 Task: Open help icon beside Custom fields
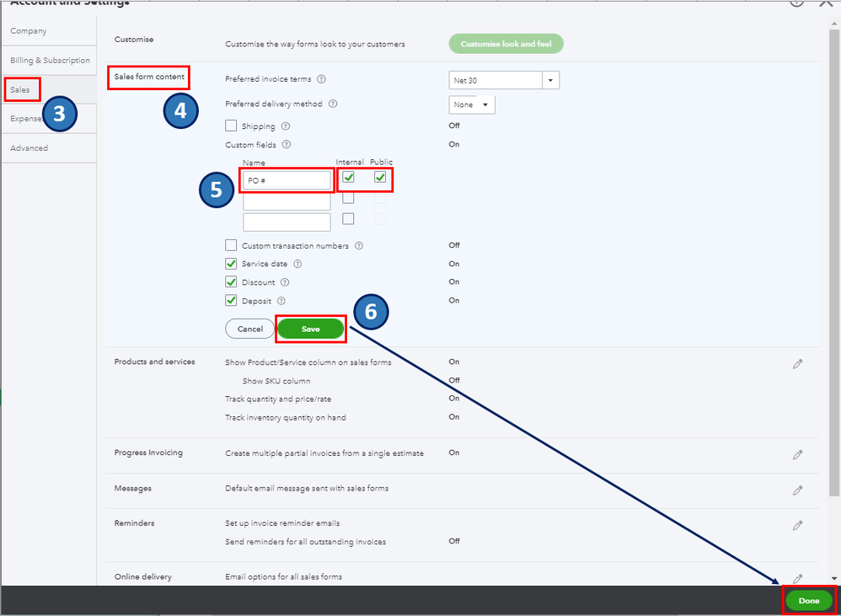coord(287,144)
